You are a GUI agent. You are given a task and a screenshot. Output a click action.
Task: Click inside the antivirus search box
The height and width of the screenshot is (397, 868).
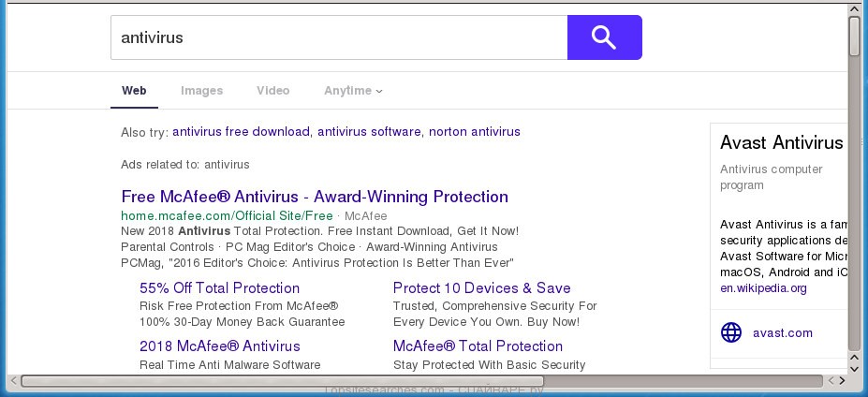[x=339, y=37]
